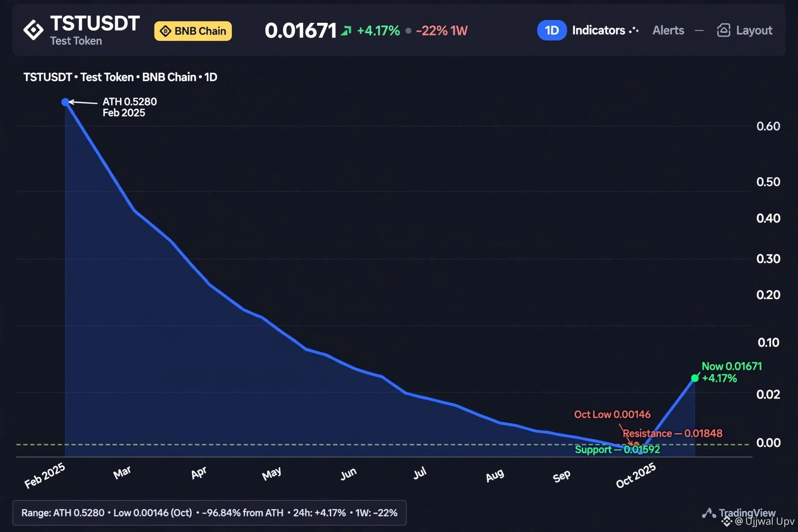Click the Range summary bar at bottom
Viewport: 798px width, 532px height.
pos(209,513)
